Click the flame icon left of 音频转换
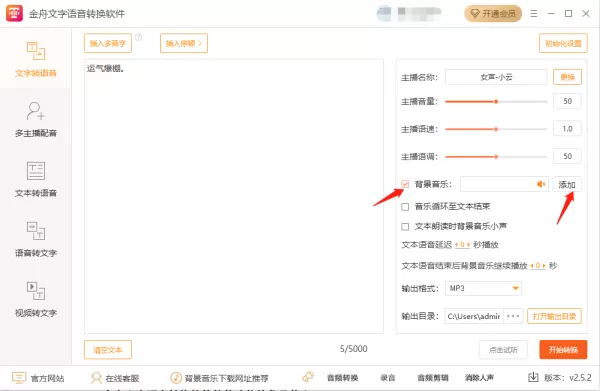This screenshot has height=391, width=600. pos(308,377)
